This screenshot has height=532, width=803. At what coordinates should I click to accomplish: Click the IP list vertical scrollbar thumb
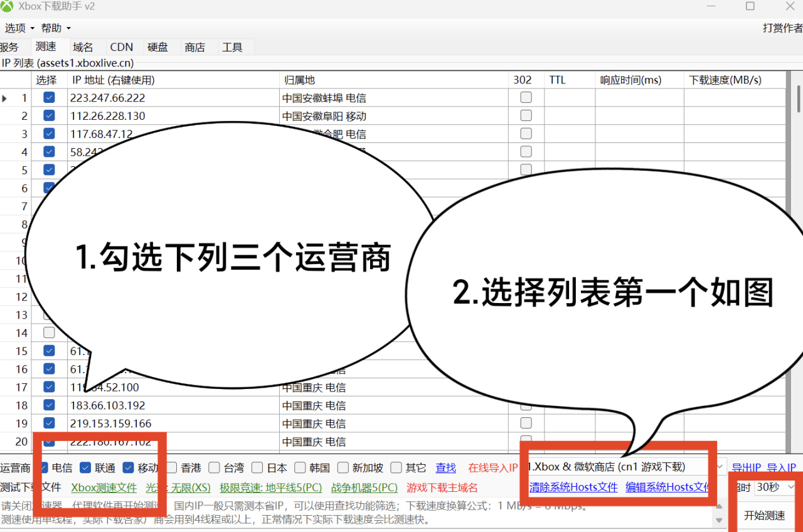click(798, 99)
